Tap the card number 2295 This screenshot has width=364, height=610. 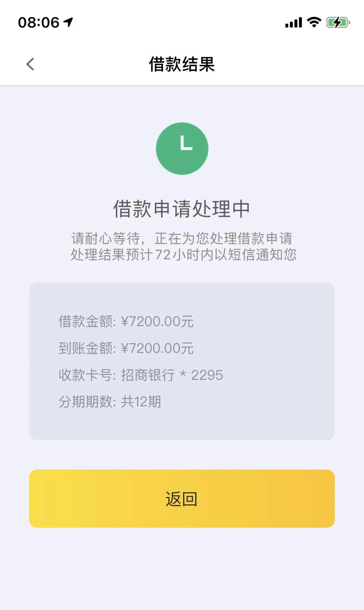tap(207, 375)
